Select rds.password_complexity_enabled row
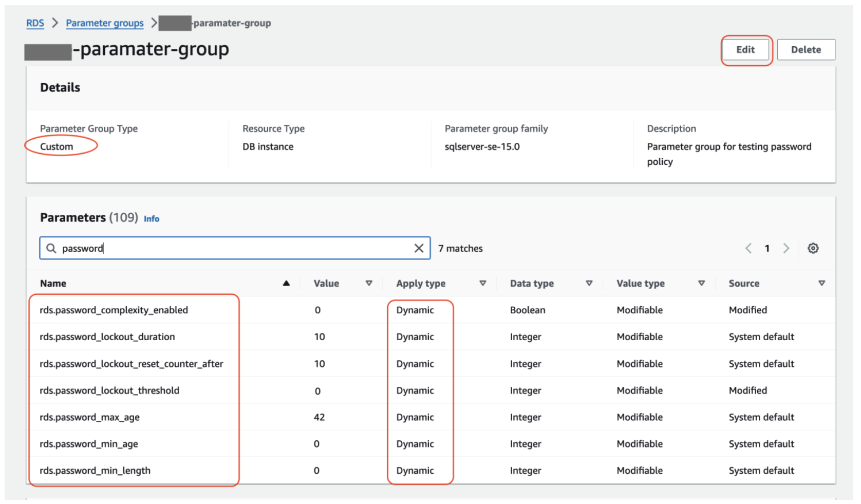Image resolution: width=861 pixels, height=504 pixels. pyautogui.click(x=114, y=310)
